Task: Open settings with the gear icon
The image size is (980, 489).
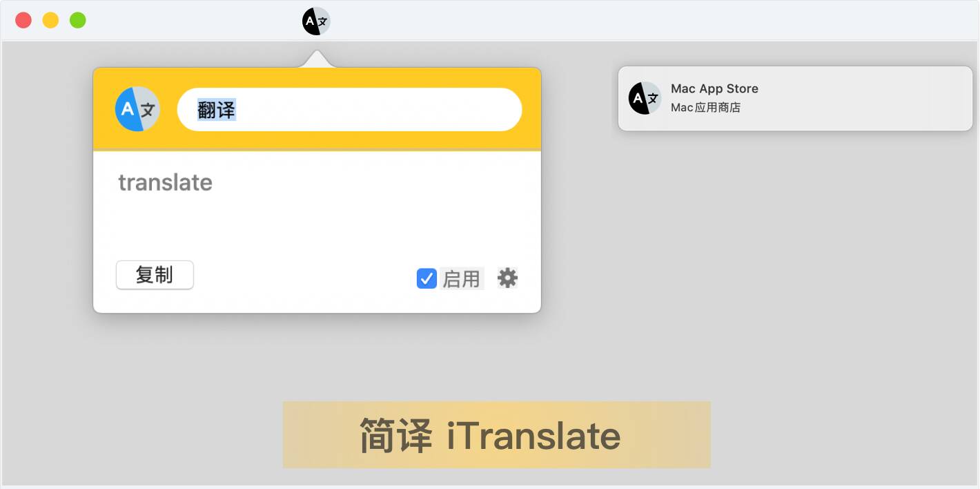Action: click(x=507, y=278)
